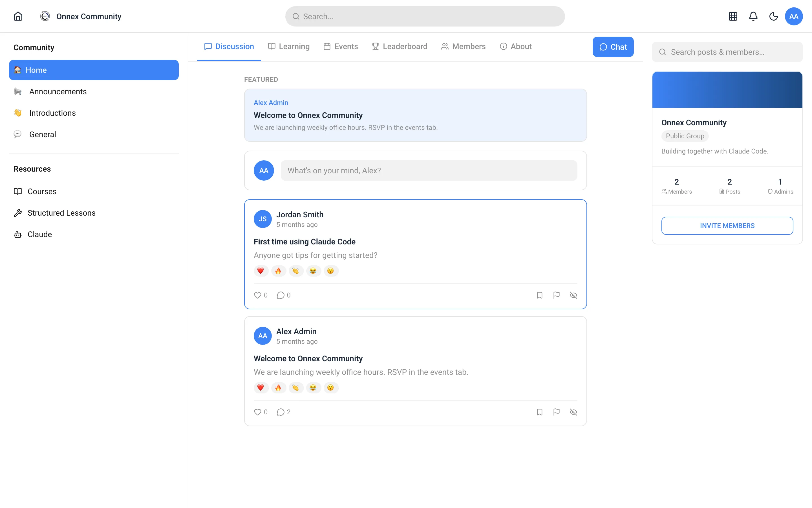This screenshot has width=812, height=508.
Task: Hide Alex Admin's Welcome post
Action: (573, 412)
